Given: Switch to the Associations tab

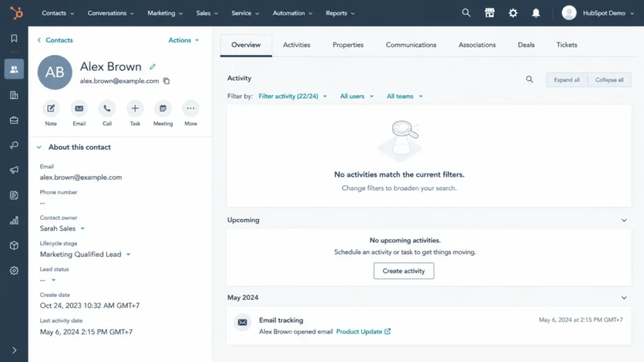Looking at the screenshot, I should [x=477, y=45].
